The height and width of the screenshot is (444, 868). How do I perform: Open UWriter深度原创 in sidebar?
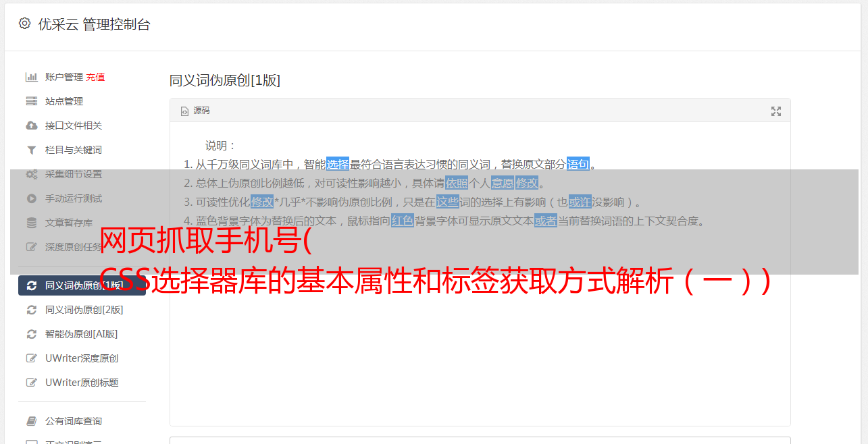[82, 358]
